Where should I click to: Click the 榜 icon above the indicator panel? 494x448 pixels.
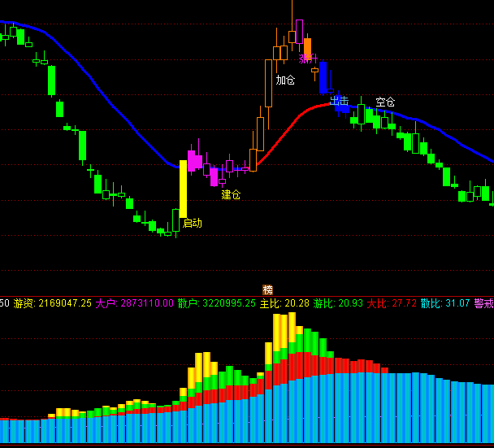pyautogui.click(x=268, y=290)
